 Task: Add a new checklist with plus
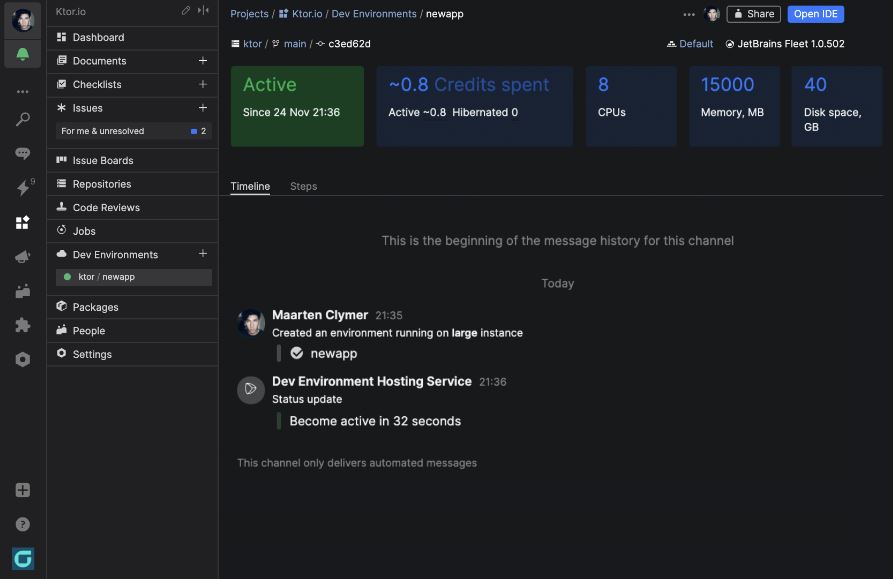tap(203, 85)
